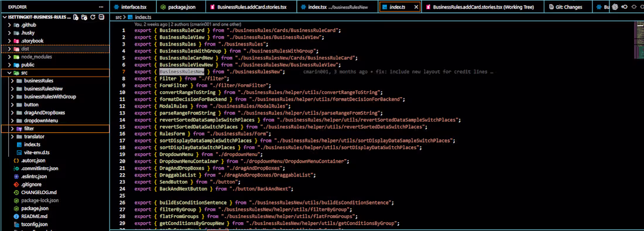This screenshot has width=644, height=231.
Task: Click the '2 authors' code lens
Action: 205,24
